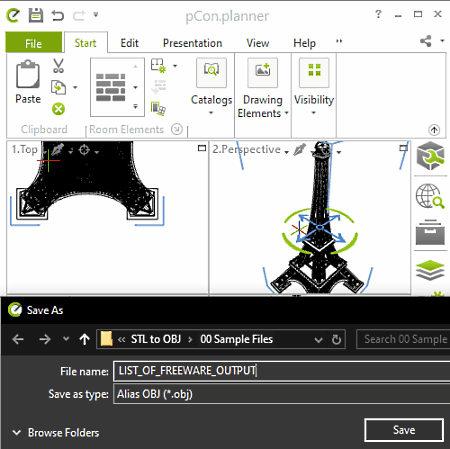Open the recent locations dropdown in Save As
This screenshot has width=450, height=449.
pos(66,339)
